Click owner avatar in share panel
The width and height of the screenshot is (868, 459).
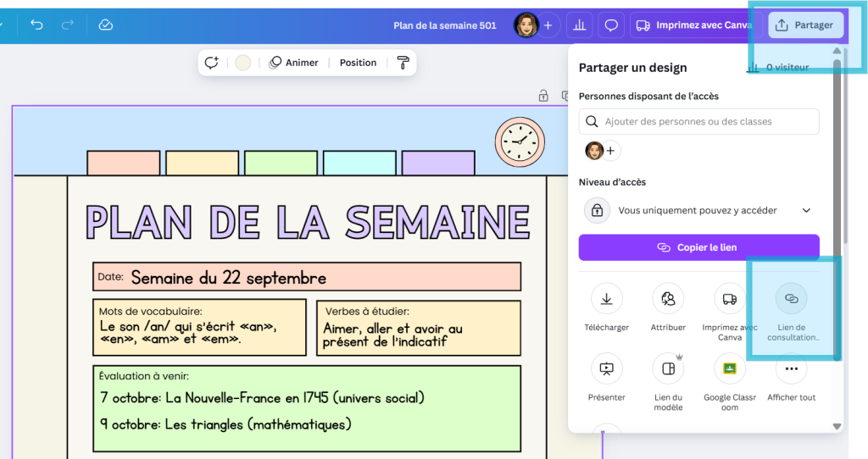pos(594,151)
